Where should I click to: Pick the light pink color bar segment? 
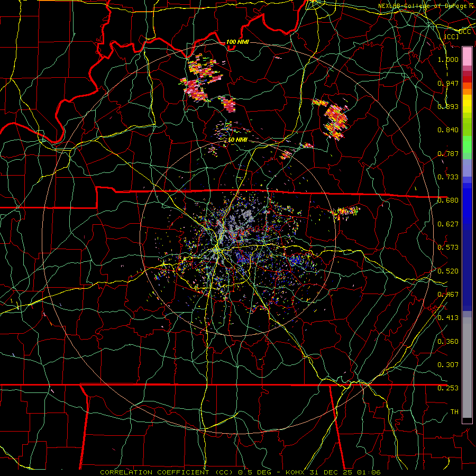click(467, 57)
